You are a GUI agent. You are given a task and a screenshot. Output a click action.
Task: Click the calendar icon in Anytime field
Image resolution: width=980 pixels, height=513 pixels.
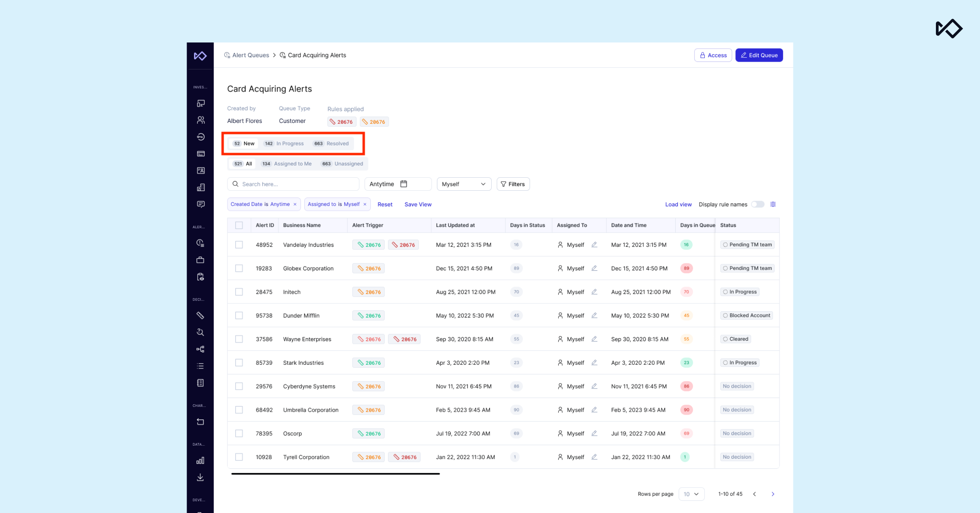403,184
